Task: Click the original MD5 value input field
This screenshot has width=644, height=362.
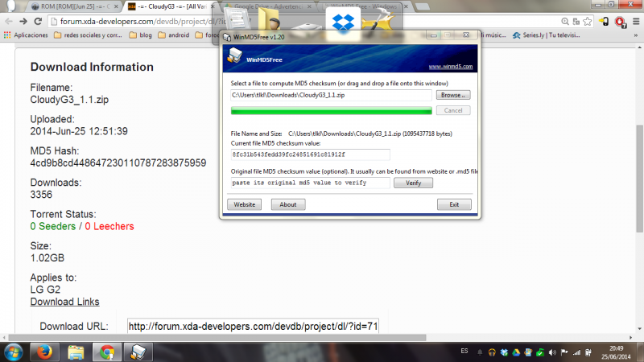Action: click(x=310, y=183)
